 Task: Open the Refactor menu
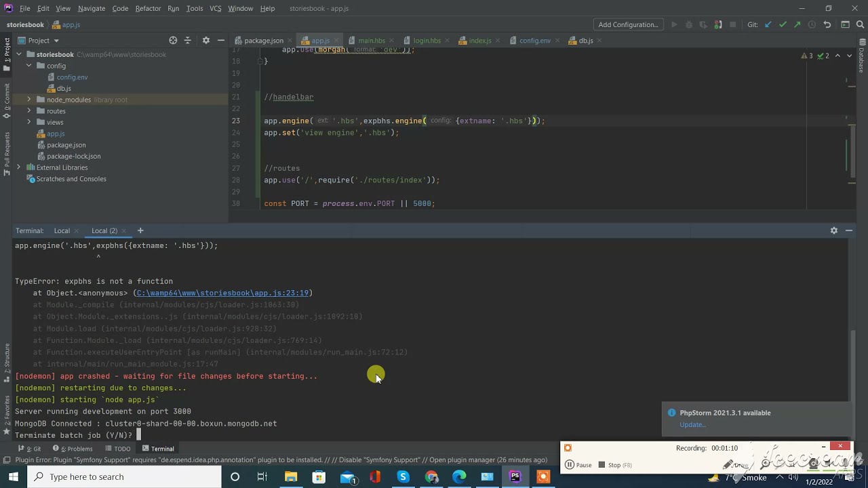148,8
